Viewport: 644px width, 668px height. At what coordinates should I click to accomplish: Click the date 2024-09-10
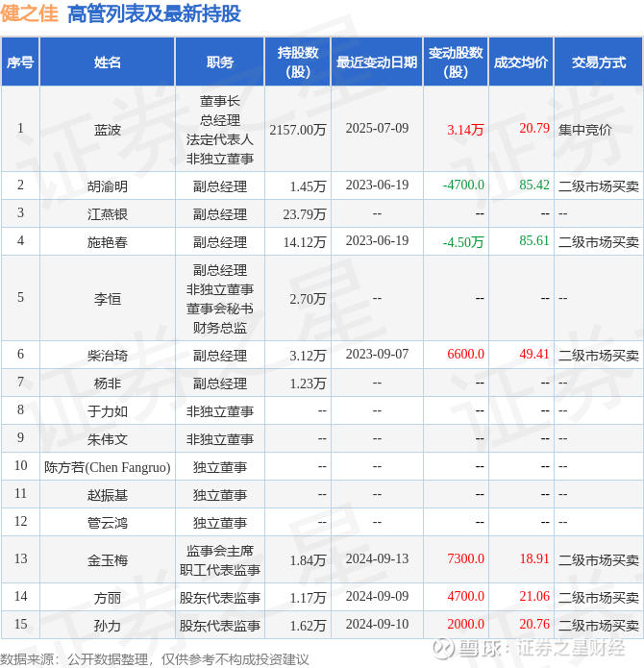pos(377,624)
